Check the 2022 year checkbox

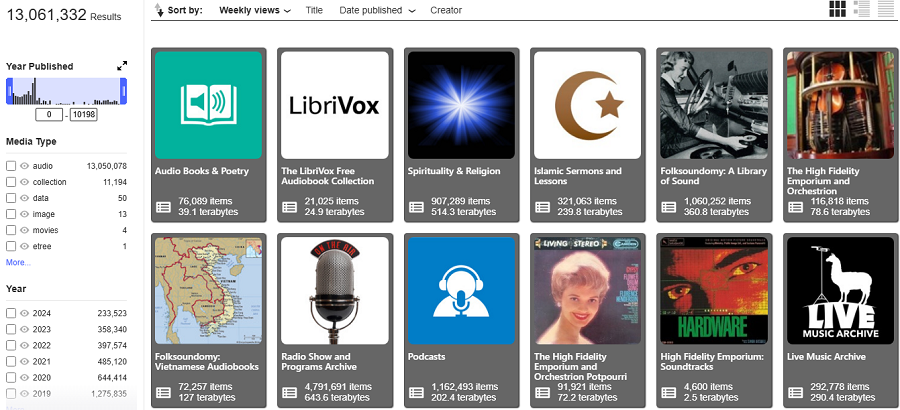[x=11, y=345]
